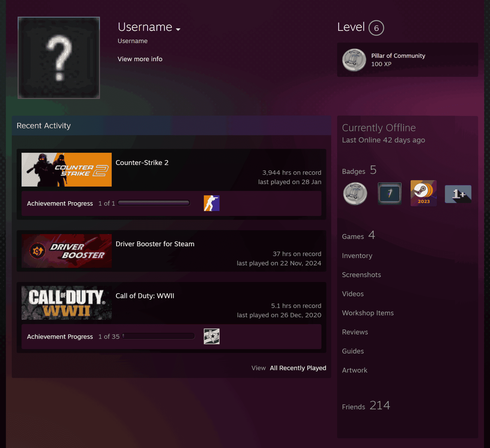Click Call of Duty achievement icon
This screenshot has height=448, width=490.
pyautogui.click(x=212, y=336)
